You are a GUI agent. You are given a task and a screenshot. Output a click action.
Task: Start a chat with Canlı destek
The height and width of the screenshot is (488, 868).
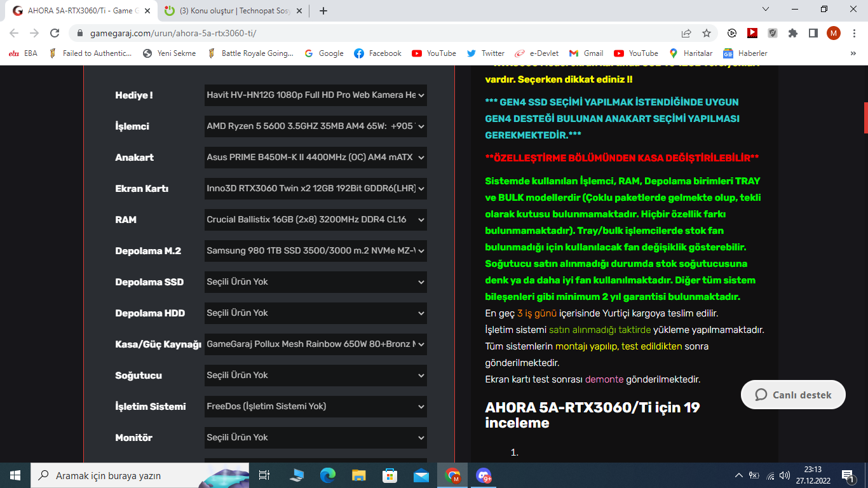793,395
